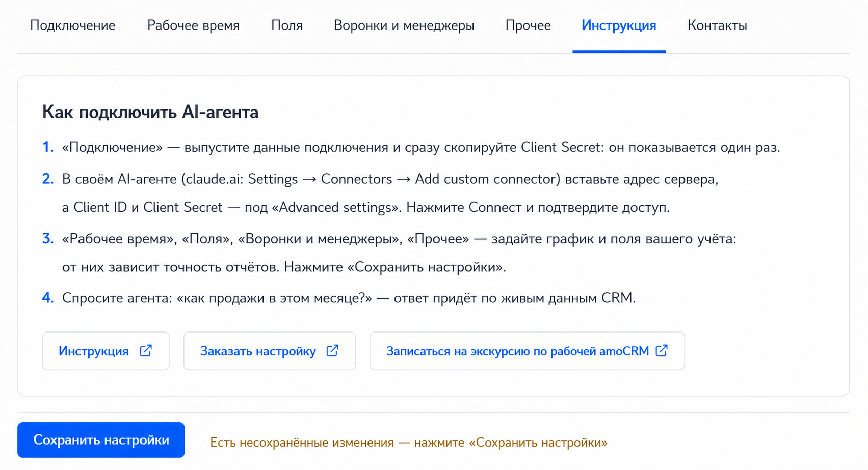Viewport: 868px width, 470px height.
Task: Open the Прочее tab
Action: pyautogui.click(x=528, y=25)
